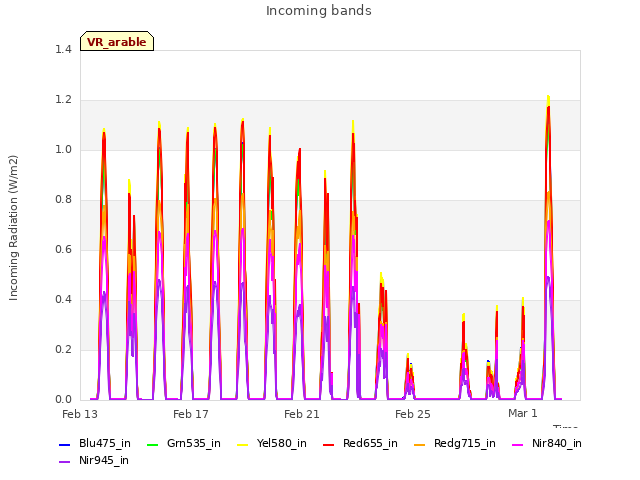
Task: Click the green Grn535_in color swatch
Action: click(x=152, y=444)
